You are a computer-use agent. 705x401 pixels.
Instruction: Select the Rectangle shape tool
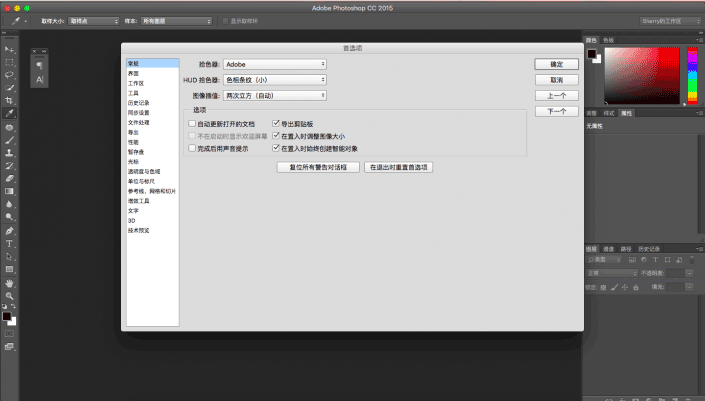[x=9, y=269]
